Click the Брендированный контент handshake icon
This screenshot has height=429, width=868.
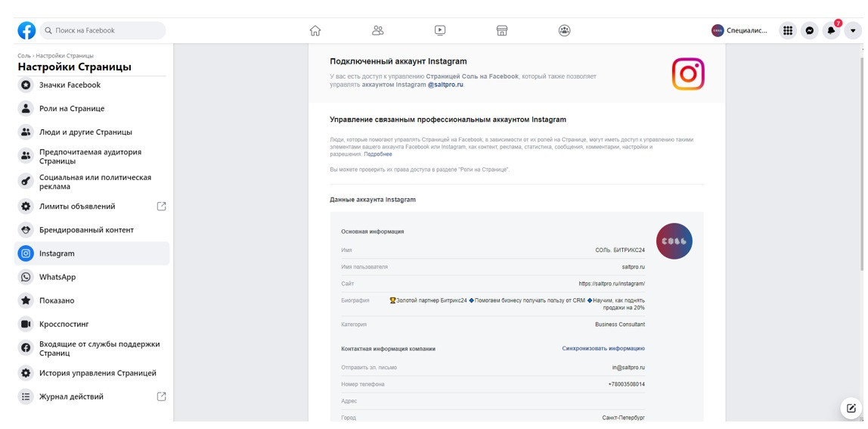[26, 229]
